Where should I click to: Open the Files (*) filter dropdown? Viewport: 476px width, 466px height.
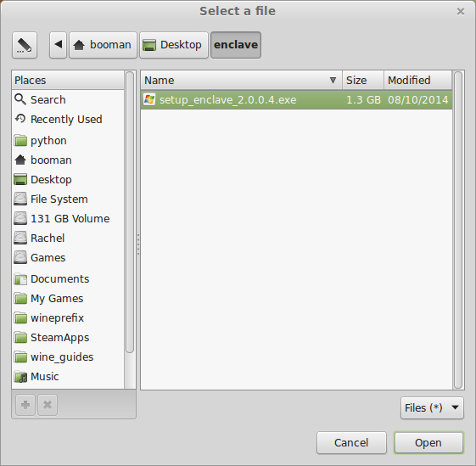pos(432,408)
